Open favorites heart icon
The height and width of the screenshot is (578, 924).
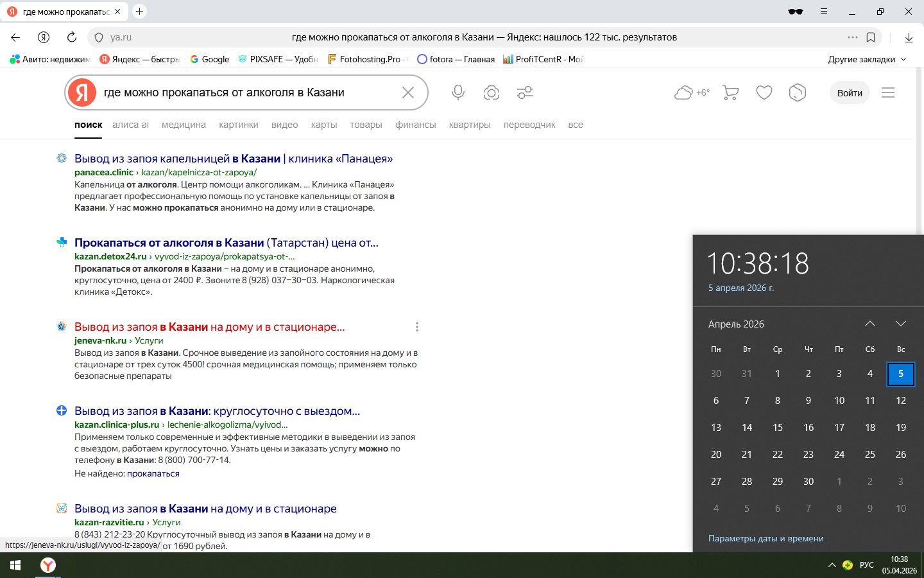point(764,92)
